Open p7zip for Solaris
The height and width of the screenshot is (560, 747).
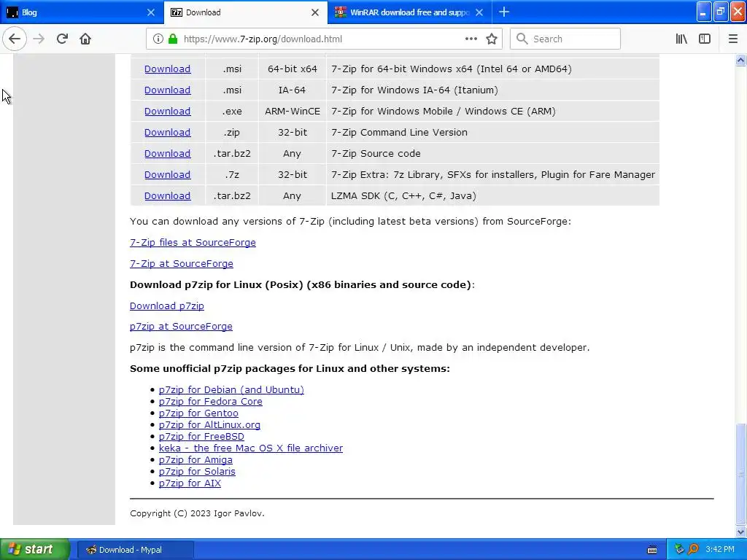coord(197,472)
